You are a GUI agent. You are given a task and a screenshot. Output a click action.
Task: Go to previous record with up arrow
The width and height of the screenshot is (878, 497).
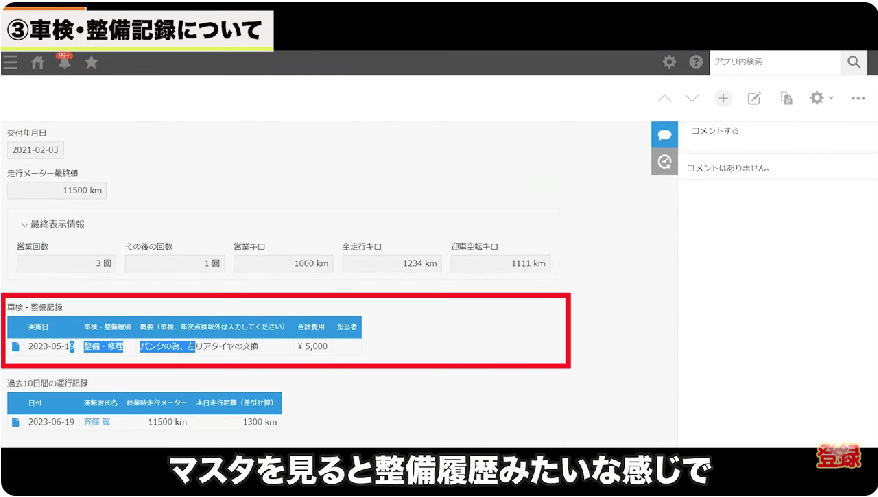(x=664, y=98)
